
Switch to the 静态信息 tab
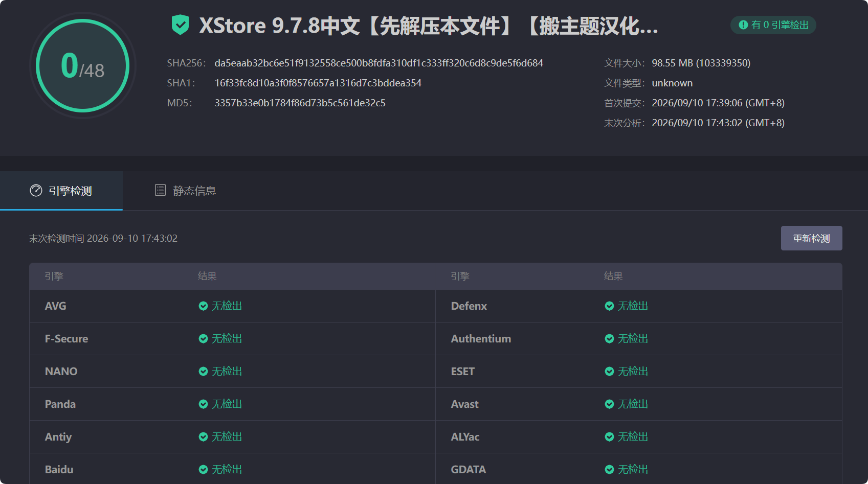[185, 191]
